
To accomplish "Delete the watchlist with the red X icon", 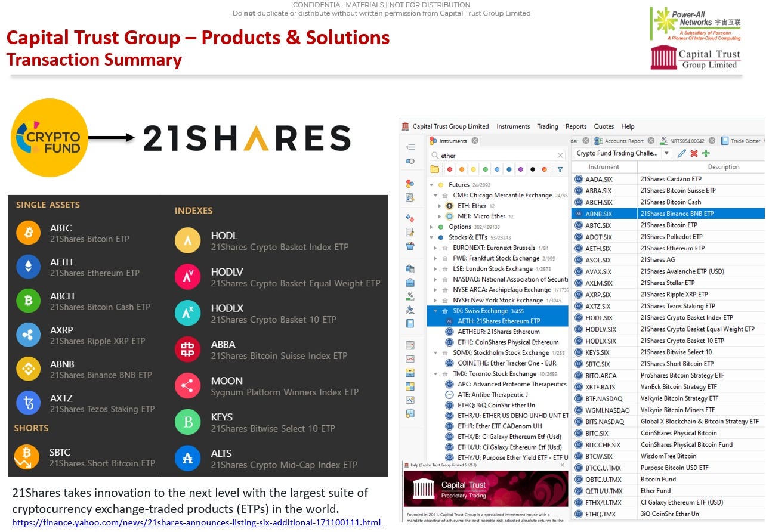I will (x=694, y=153).
